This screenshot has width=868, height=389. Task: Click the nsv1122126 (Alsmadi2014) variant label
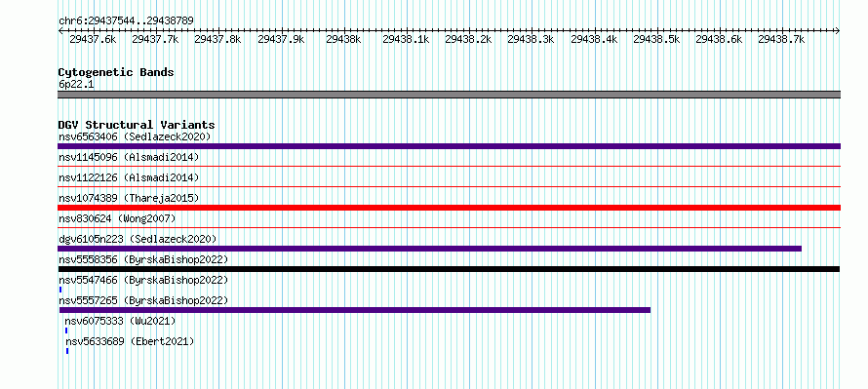point(129,177)
